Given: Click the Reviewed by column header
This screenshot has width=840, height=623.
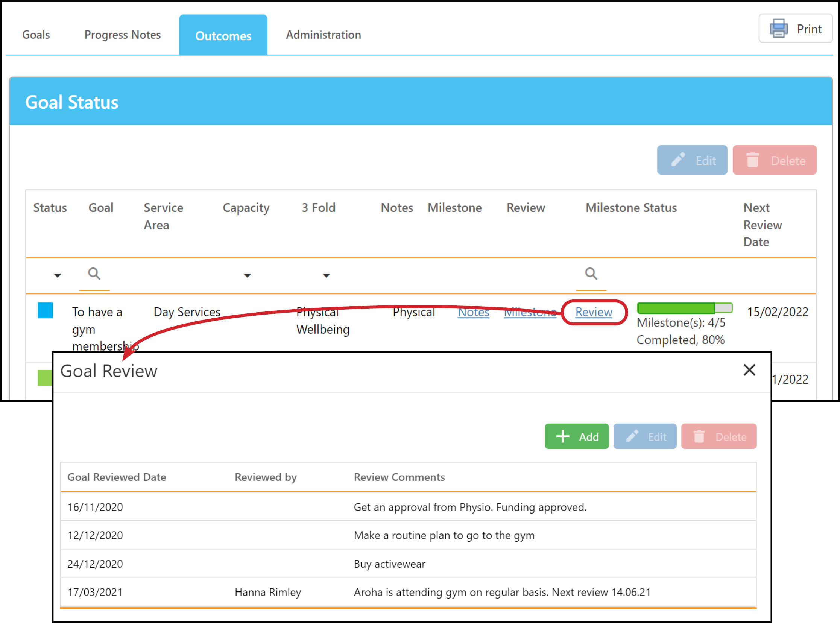Looking at the screenshot, I should click(266, 477).
